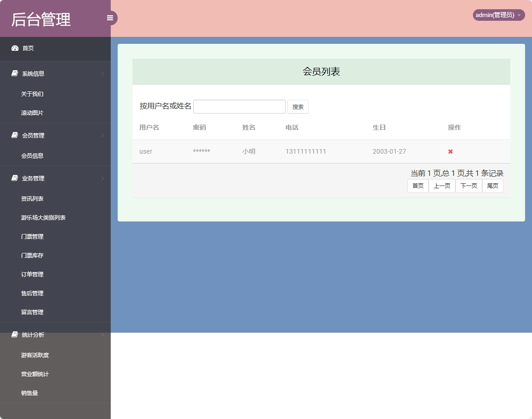
Task: Click the 搜索 search button
Action: point(298,107)
